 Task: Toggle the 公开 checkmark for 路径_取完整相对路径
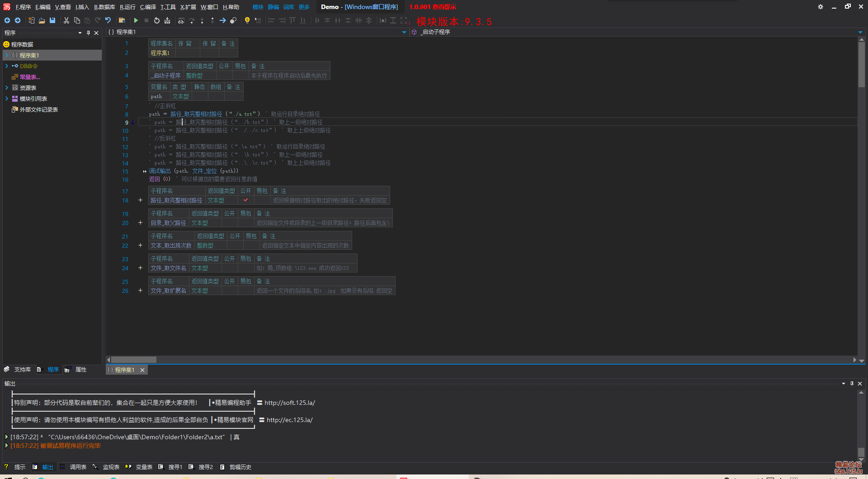click(245, 200)
